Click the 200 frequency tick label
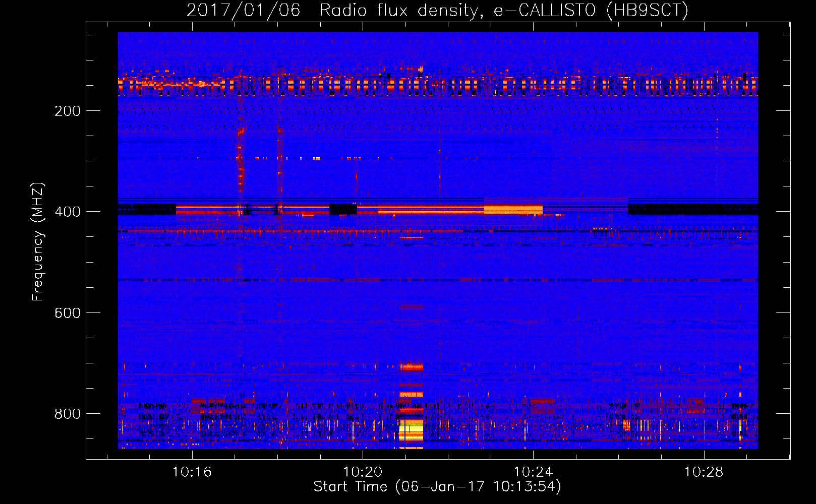 click(68, 111)
